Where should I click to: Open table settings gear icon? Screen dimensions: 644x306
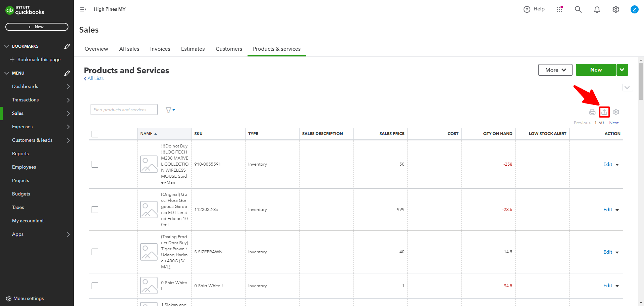point(616,112)
